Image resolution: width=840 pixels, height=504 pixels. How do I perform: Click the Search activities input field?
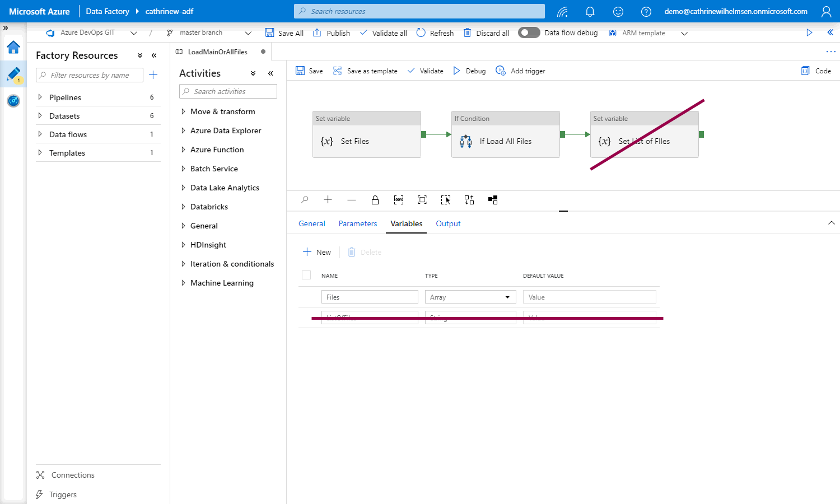tap(228, 91)
